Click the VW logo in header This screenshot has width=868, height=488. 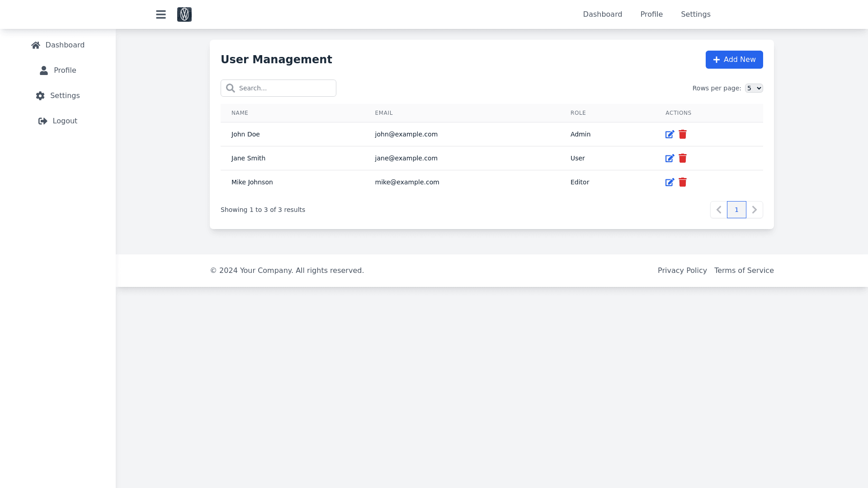(184, 14)
